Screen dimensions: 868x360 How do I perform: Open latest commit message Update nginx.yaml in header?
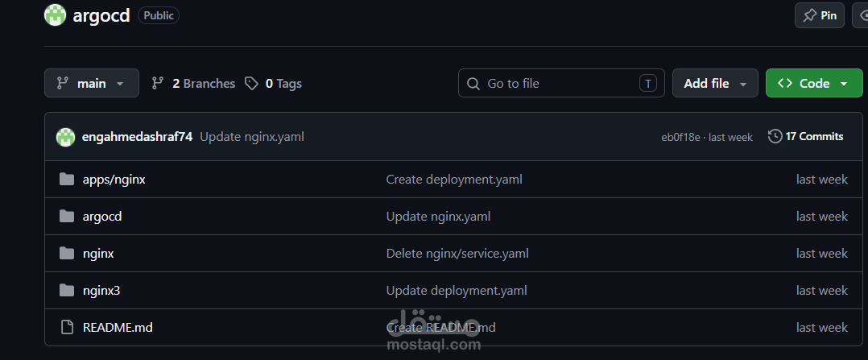pyautogui.click(x=252, y=137)
